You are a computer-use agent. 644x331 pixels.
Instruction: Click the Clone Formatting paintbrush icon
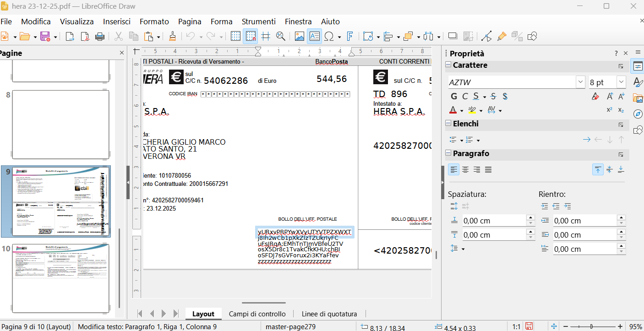[x=172, y=37]
